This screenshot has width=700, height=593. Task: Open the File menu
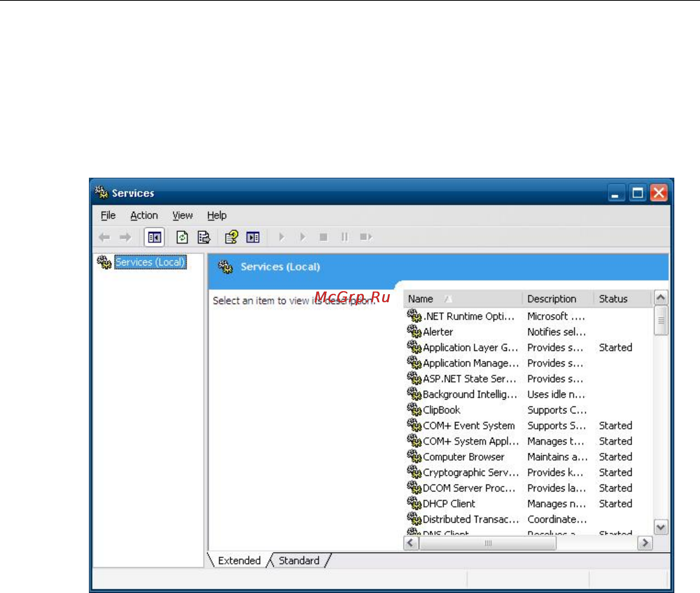108,215
